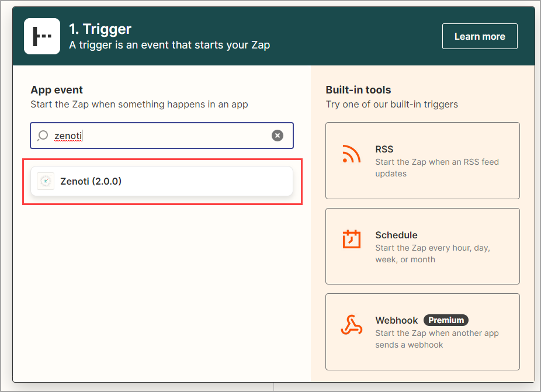Image resolution: width=541 pixels, height=392 pixels.
Task: Click the 'Built-in tools' heading
Action: click(x=358, y=90)
